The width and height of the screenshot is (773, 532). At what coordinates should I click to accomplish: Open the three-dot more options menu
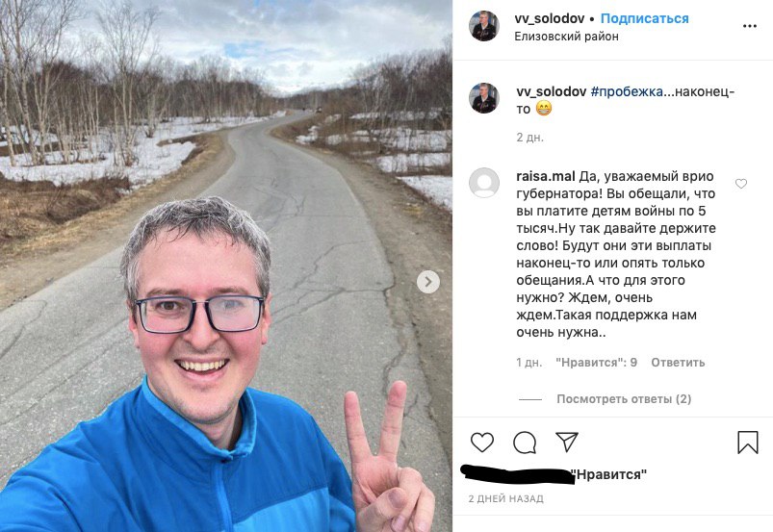749,26
